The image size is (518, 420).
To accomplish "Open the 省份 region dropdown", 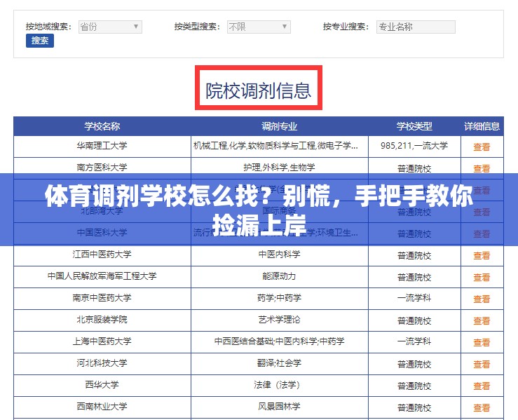I will point(110,27).
